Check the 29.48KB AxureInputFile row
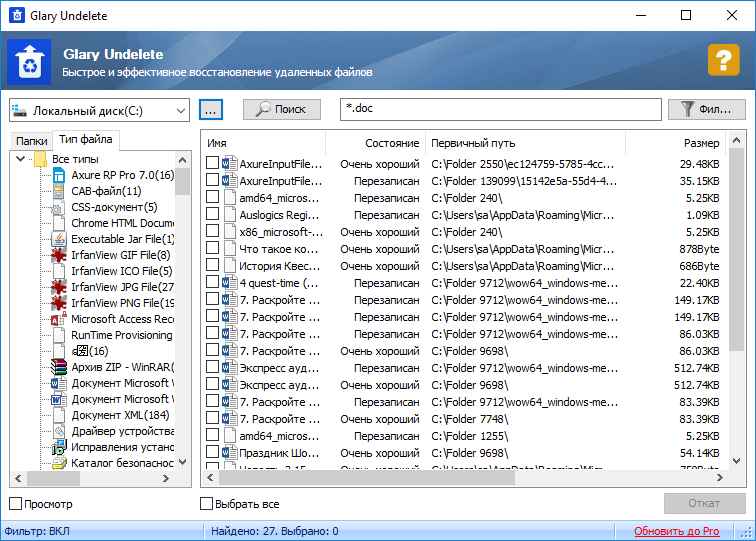The image size is (756, 541). [213, 162]
